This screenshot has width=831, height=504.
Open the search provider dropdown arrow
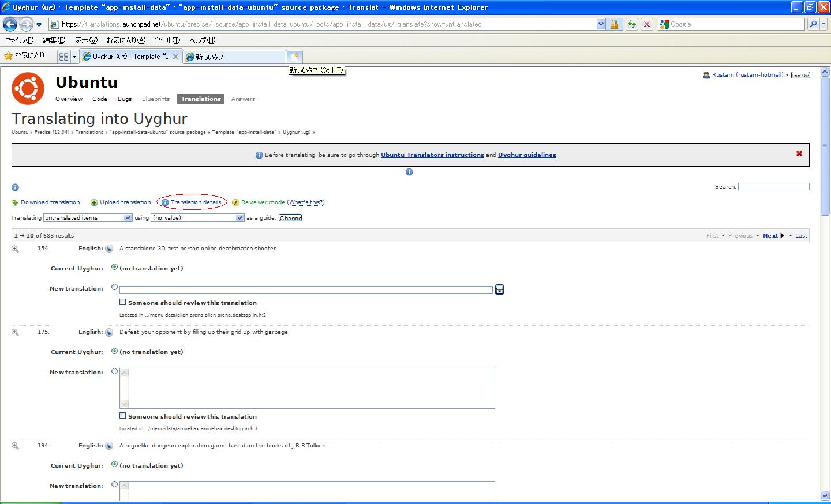(824, 24)
